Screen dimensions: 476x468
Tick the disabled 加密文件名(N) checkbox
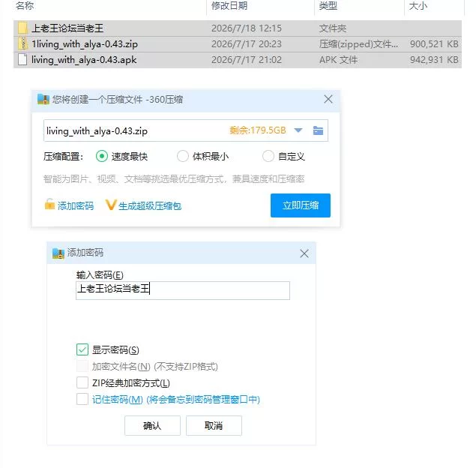(x=82, y=366)
